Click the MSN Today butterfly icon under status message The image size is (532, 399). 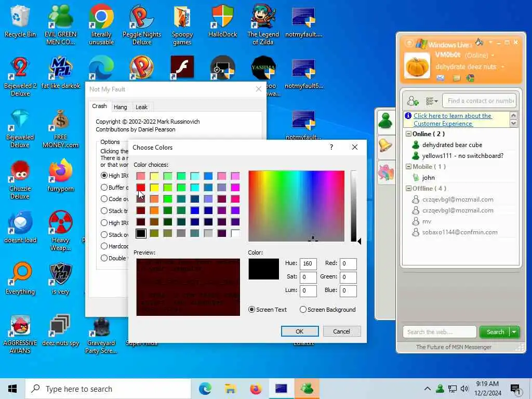click(x=470, y=78)
